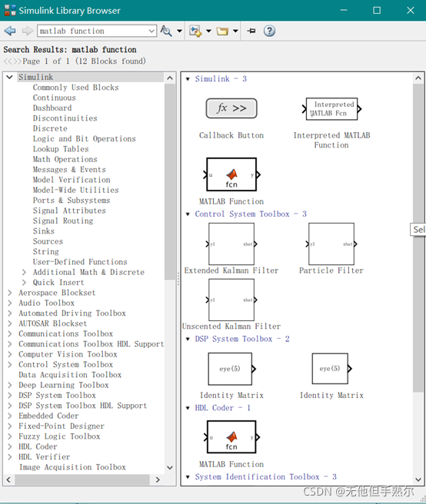Screen dimensions: 426x504
Task: Select the Particle Filter block
Action: pyautogui.click(x=331, y=244)
